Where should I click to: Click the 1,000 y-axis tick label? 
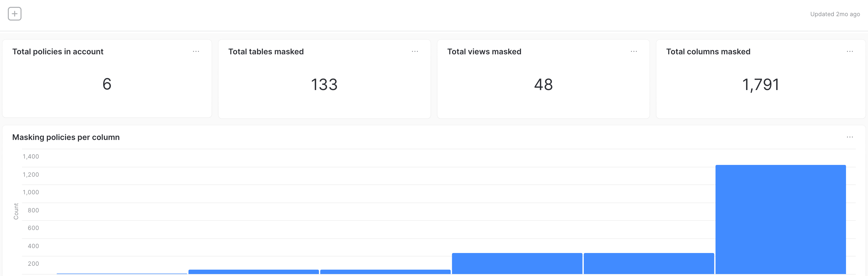pyautogui.click(x=31, y=192)
